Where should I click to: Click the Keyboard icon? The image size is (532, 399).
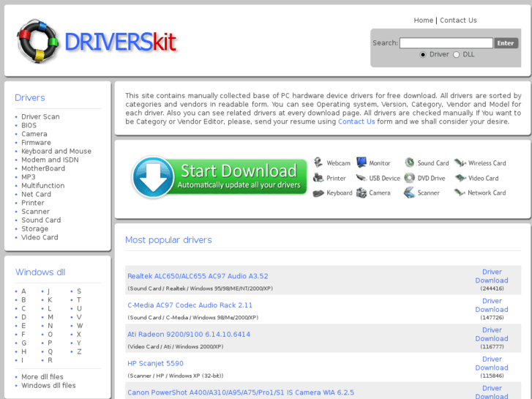318,193
